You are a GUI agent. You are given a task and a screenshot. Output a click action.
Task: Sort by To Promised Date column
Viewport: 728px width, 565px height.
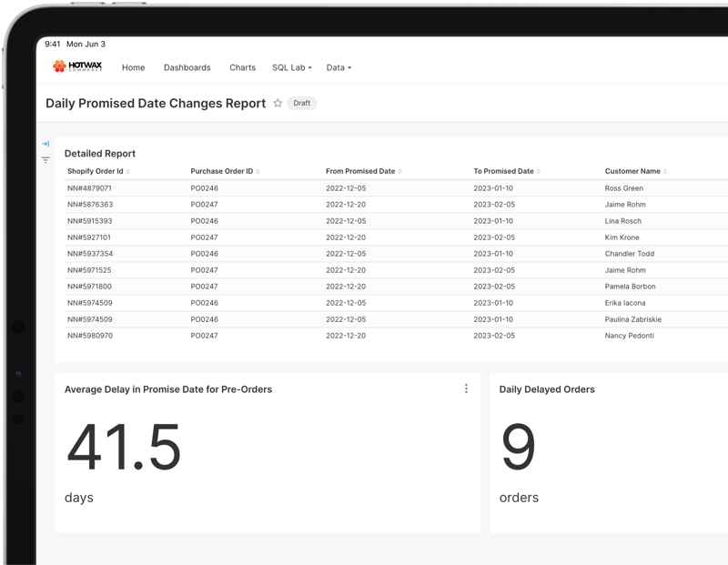(x=507, y=171)
